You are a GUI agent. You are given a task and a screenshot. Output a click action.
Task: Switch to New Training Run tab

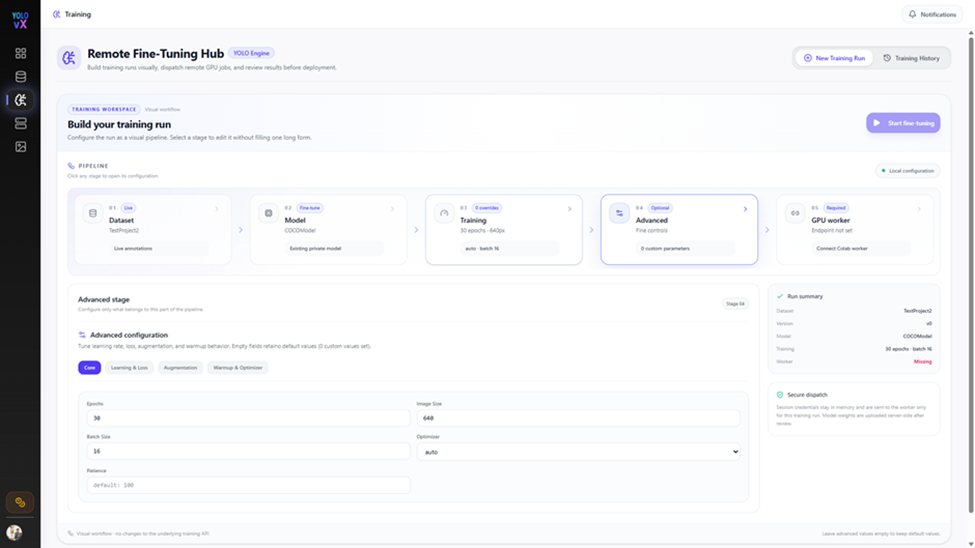coord(834,58)
